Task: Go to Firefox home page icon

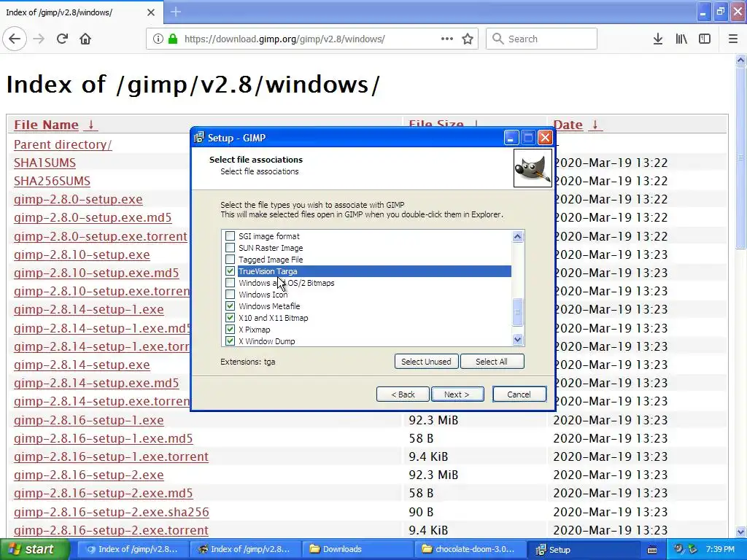Action: pos(85,39)
